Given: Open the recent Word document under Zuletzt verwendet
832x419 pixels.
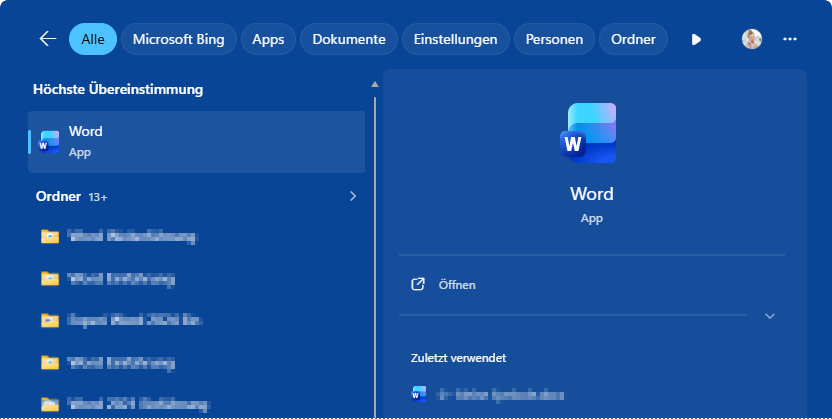Looking at the screenshot, I should (488, 394).
